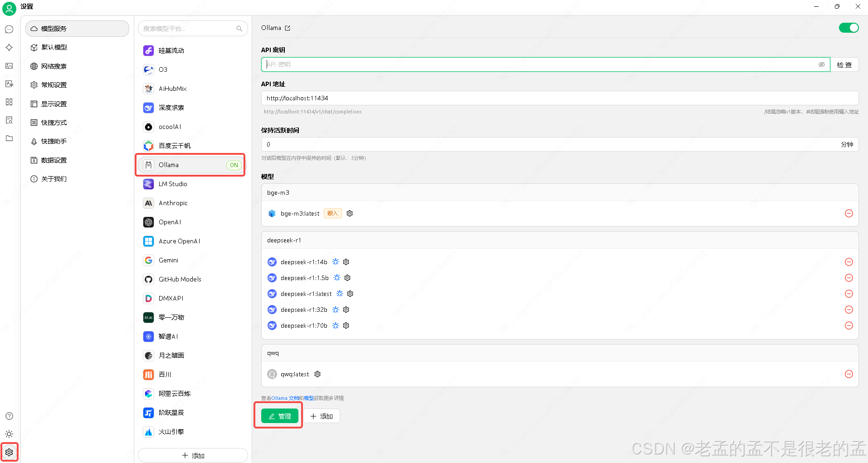Open the 模型 link in footer note
The image size is (868, 463).
pos(309,398)
